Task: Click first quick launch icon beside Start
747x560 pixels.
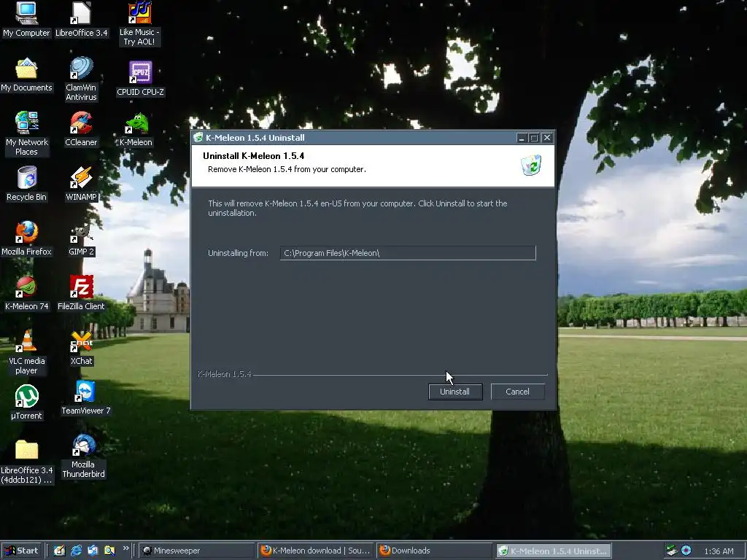Action: click(59, 551)
